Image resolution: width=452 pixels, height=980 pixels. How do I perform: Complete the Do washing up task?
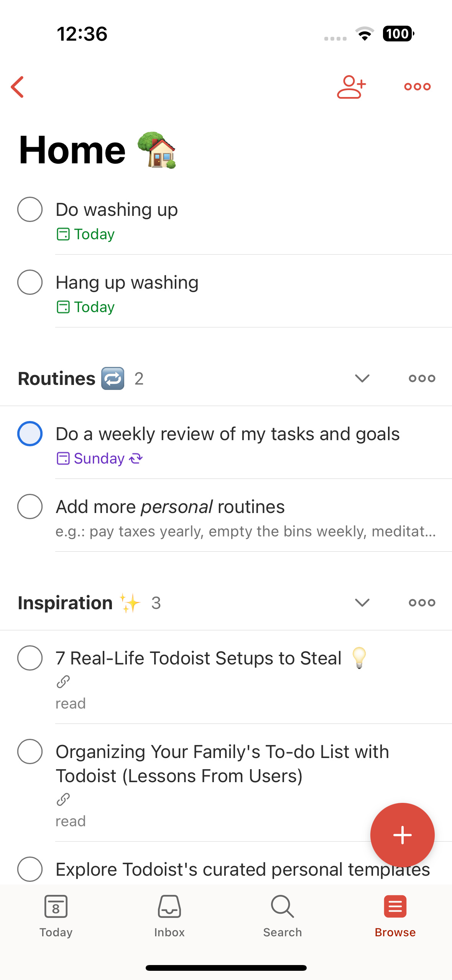pyautogui.click(x=30, y=209)
